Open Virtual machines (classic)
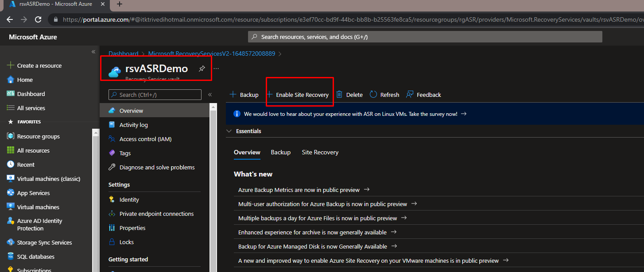Screen dimensions: 644x272 pyautogui.click(x=49, y=179)
